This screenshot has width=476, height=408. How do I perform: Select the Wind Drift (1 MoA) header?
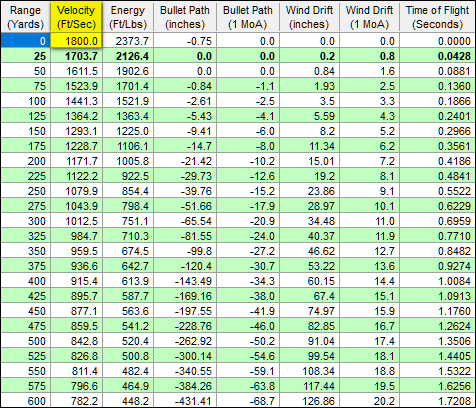(x=369, y=17)
